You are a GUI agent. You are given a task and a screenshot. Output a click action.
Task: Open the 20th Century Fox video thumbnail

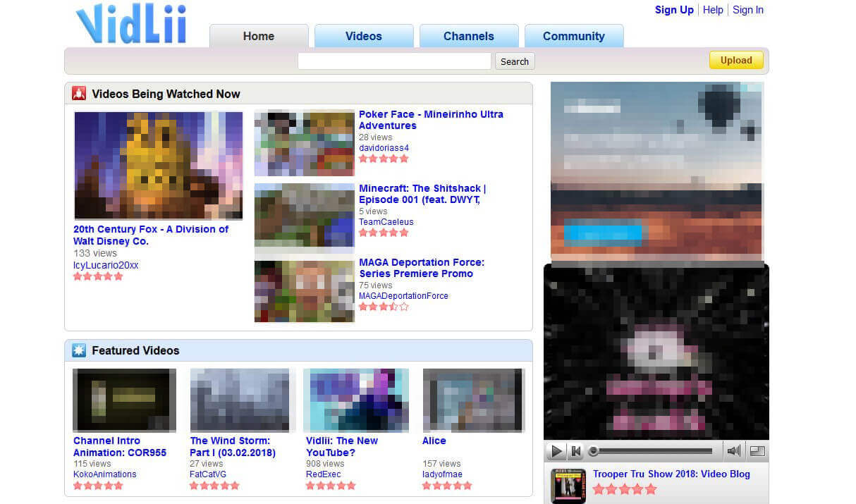click(x=159, y=166)
